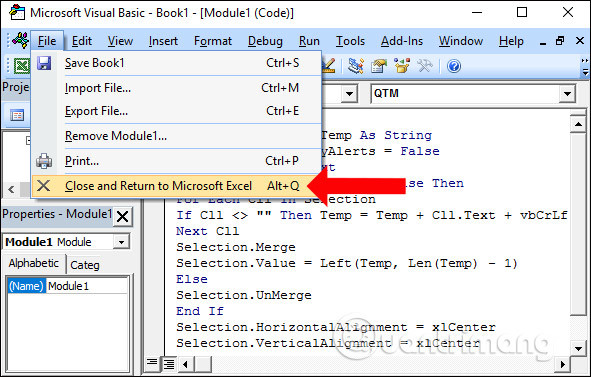The image size is (591, 377).
Task: Click the Selection.HorizontalAlignment = xlCenter line
Action: click(336, 327)
